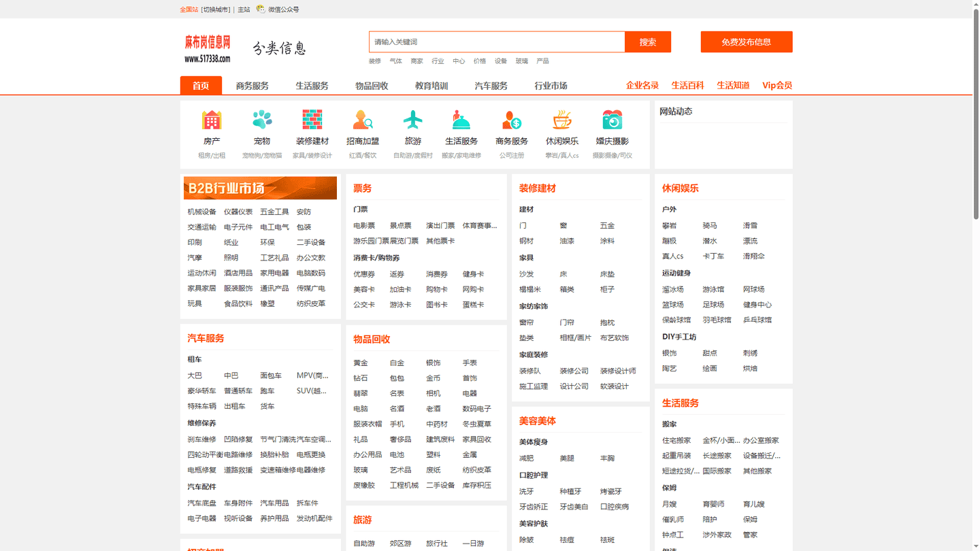Click the 气体 keyword under search box
This screenshot has height=551, width=980.
[395, 61]
